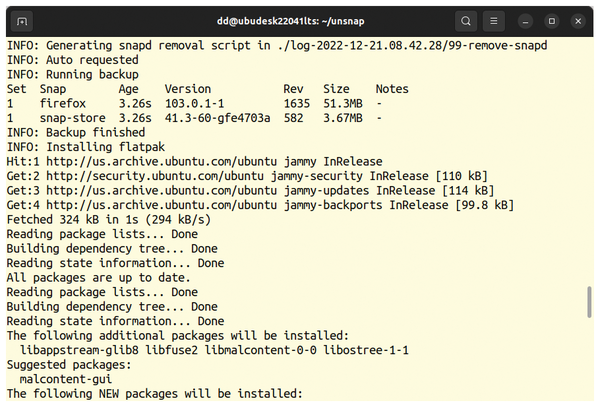Open a new terminal tab
This screenshot has width=600, height=407.
22,21
